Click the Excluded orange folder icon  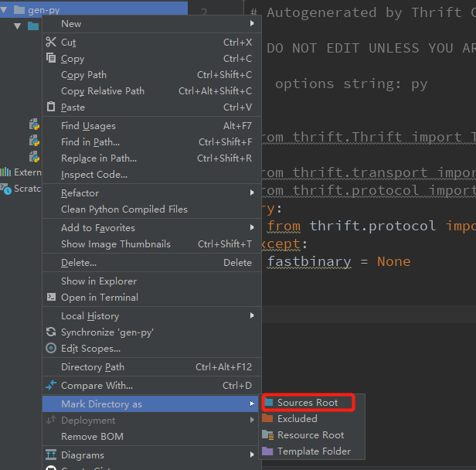click(x=267, y=418)
